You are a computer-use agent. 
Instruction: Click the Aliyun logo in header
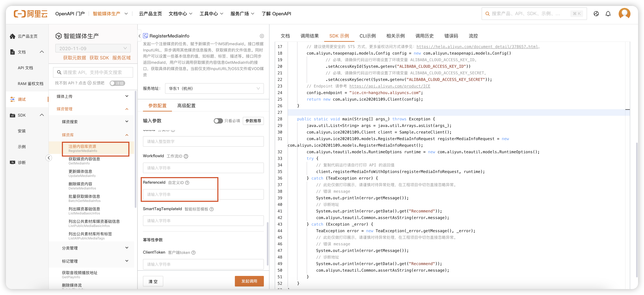(30, 14)
